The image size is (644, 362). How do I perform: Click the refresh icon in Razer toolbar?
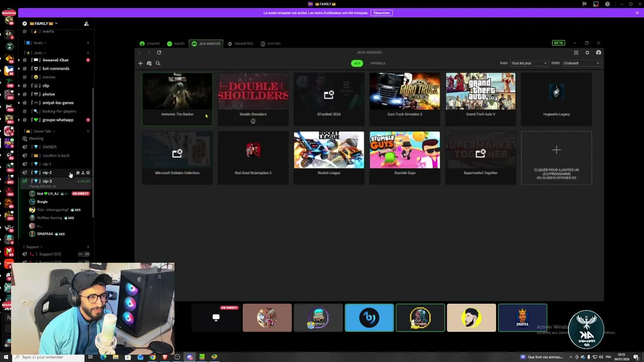point(159,52)
